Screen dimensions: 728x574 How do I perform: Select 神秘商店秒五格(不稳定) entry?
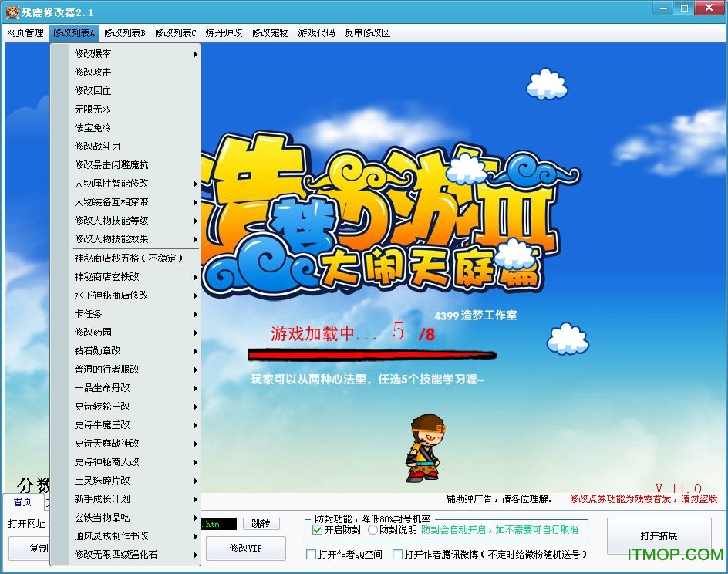(x=126, y=258)
